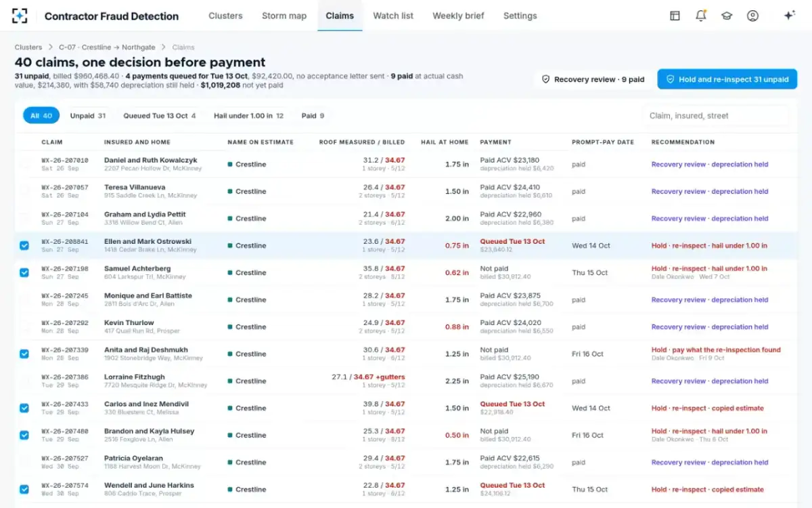Click 'Queued Tue 13 Oct' in Ostrowski row
The image size is (812, 508).
pyautogui.click(x=512, y=242)
